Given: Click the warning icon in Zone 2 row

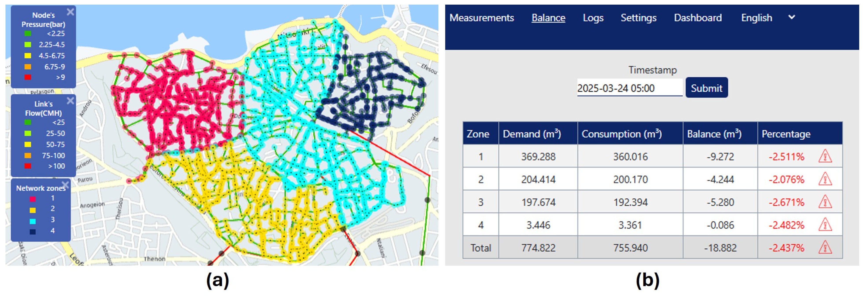Looking at the screenshot, I should coord(825,179).
